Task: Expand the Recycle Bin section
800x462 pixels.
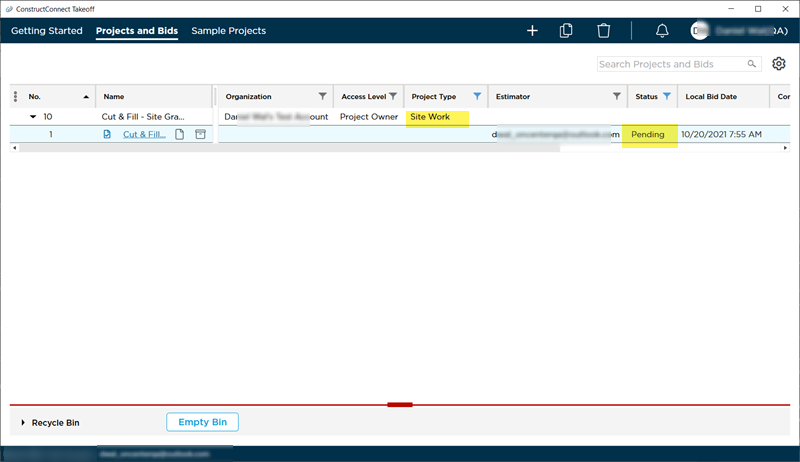Action: click(23, 423)
